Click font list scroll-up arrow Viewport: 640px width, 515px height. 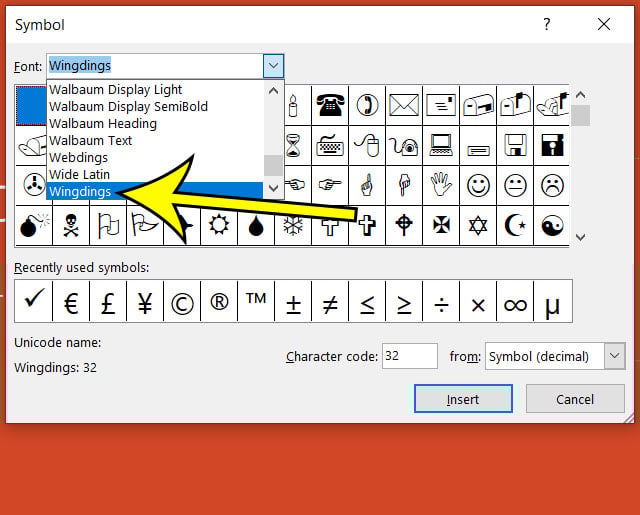tap(273, 91)
